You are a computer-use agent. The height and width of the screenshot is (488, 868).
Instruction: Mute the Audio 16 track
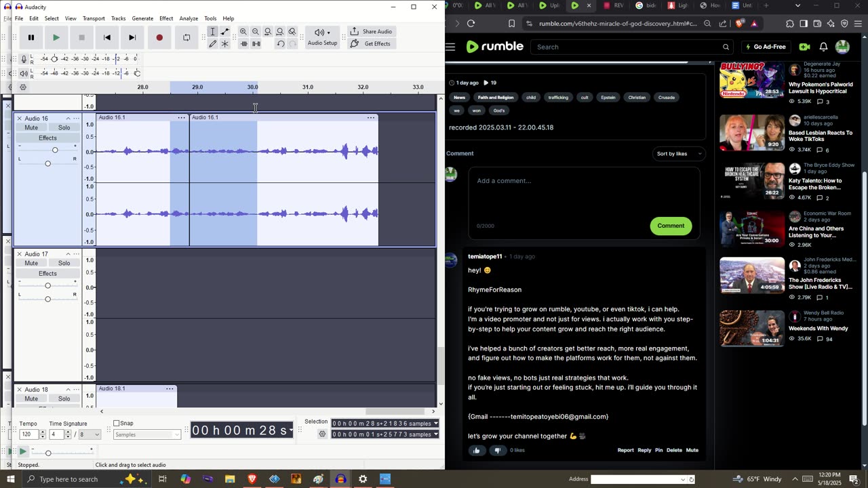31,127
